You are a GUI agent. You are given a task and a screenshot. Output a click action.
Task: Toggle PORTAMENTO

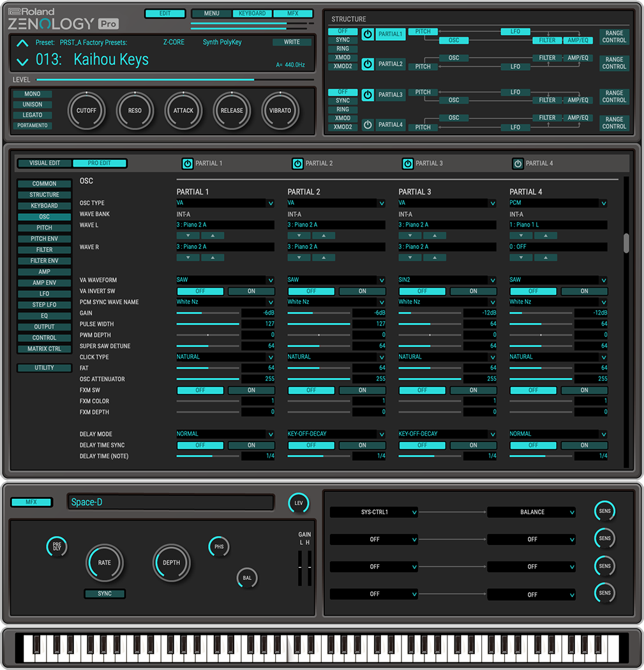[x=33, y=126]
